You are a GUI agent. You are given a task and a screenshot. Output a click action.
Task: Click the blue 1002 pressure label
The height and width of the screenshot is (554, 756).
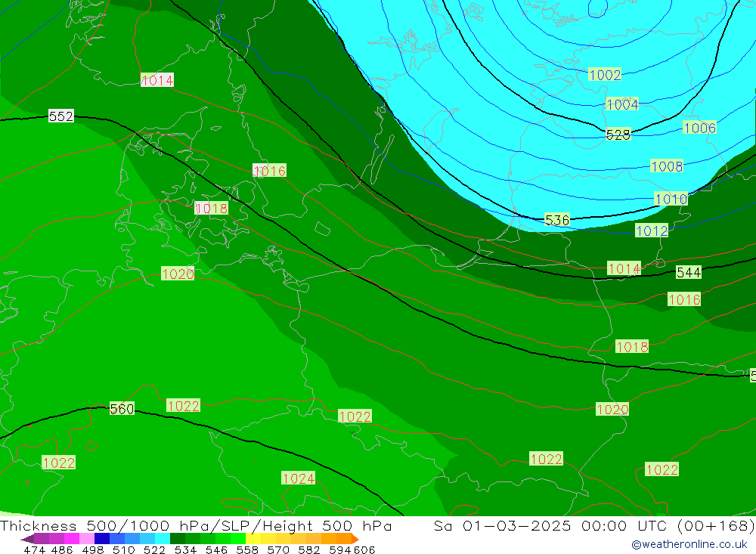605,75
